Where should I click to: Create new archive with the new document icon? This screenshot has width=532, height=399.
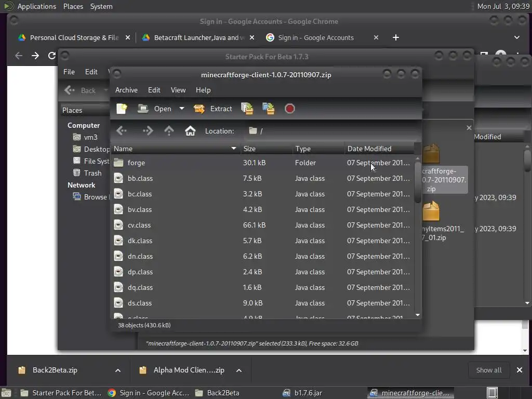[x=122, y=109]
